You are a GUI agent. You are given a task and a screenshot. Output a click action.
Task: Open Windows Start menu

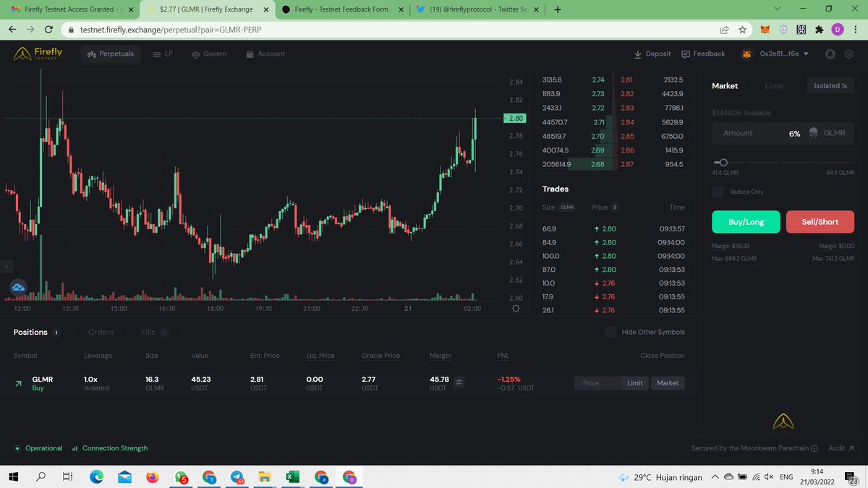[12, 477]
